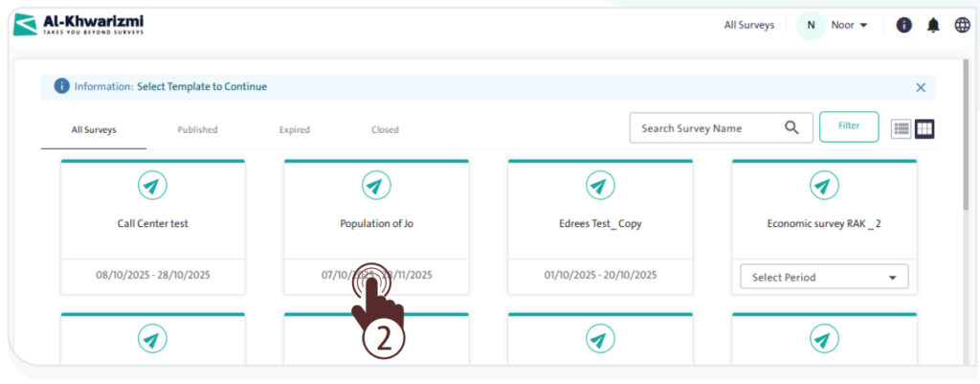The width and height of the screenshot is (980, 384).
Task: Dismiss the information banner
Action: tap(921, 87)
